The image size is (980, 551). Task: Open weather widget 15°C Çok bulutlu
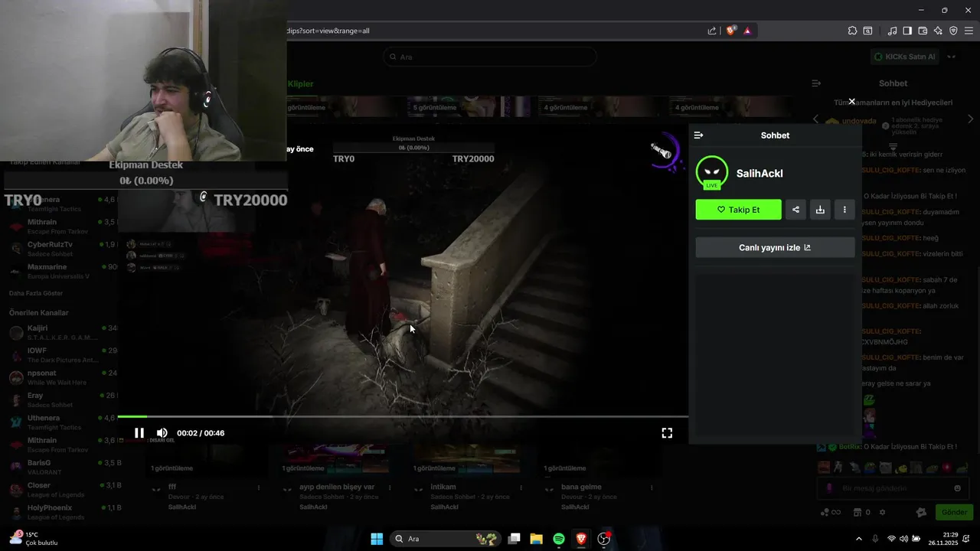[34, 539]
